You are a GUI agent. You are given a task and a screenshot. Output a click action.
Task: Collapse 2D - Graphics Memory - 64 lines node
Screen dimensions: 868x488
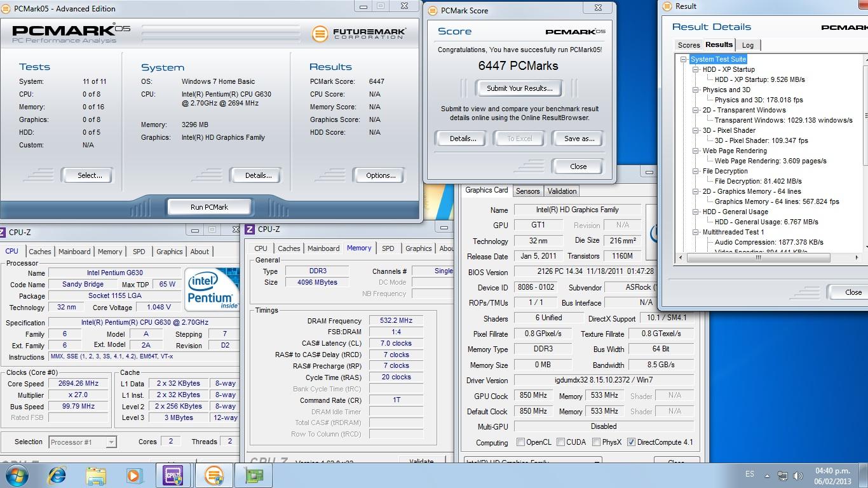696,192
